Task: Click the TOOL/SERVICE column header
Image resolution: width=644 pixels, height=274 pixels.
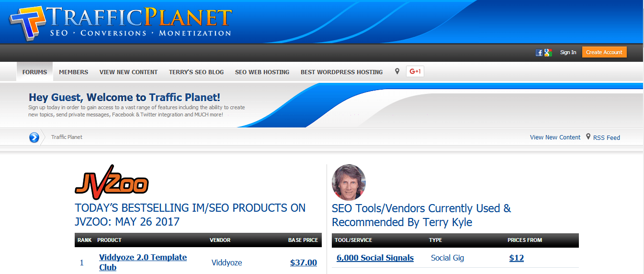Action: click(x=354, y=240)
